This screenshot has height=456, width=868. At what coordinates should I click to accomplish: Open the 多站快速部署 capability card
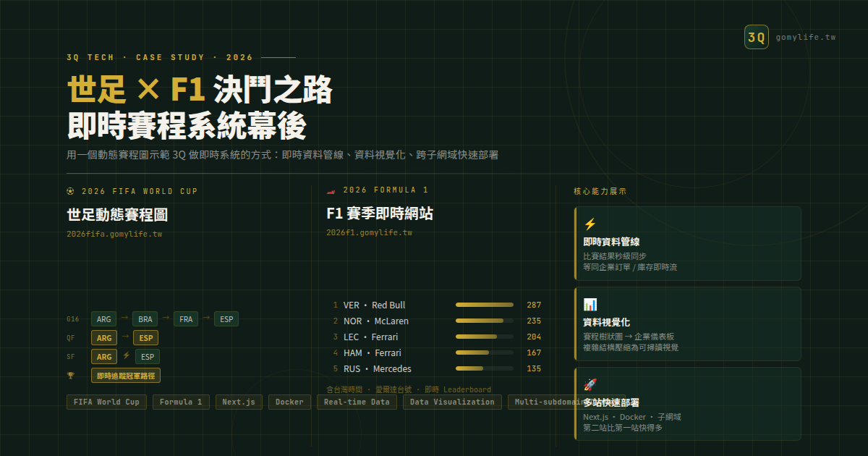(688, 404)
